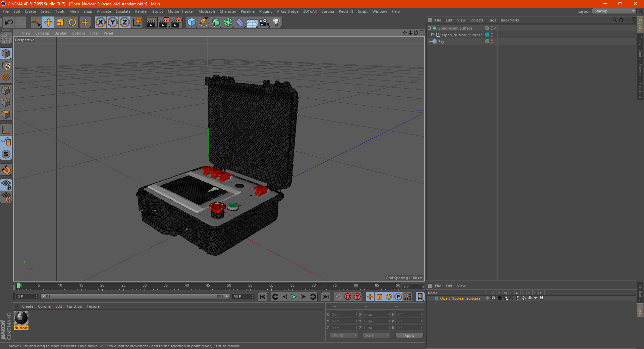Image resolution: width=644 pixels, height=349 pixels.
Task: Open the World coordinate dropdown
Action: pos(344,335)
